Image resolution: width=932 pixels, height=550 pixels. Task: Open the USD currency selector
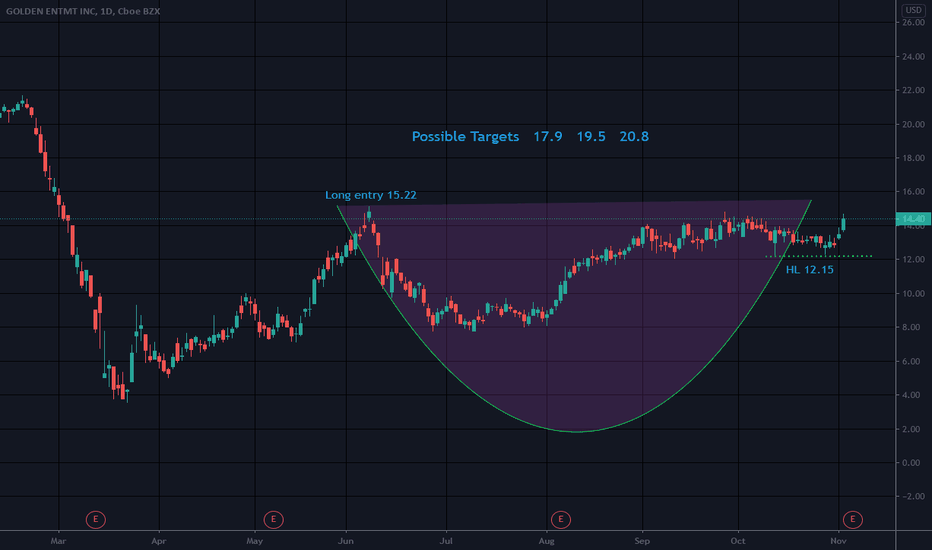click(914, 10)
